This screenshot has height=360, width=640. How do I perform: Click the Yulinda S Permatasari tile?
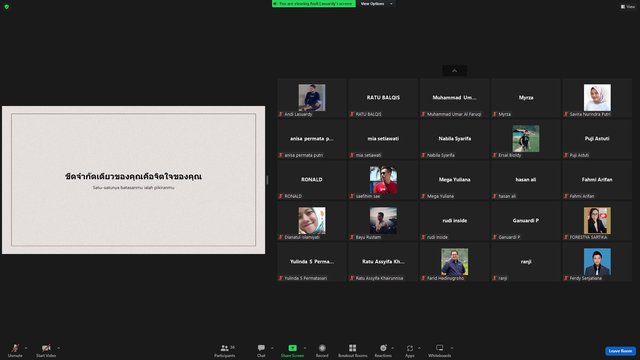point(312,262)
